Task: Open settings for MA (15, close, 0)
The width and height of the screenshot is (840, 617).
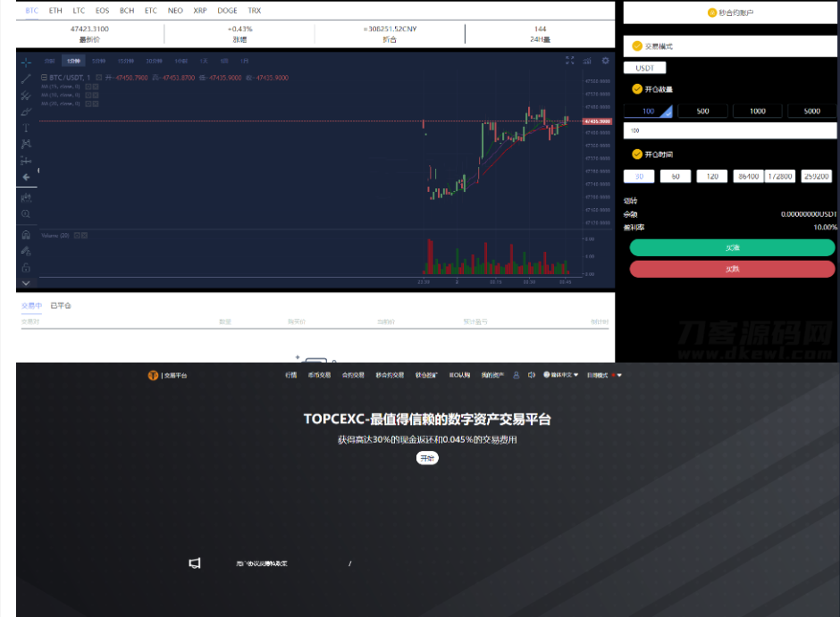Action: pyautogui.click(x=88, y=87)
